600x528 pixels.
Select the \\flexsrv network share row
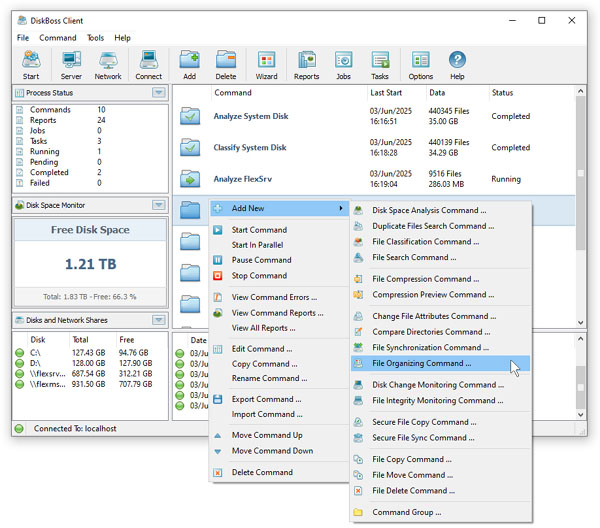(x=90, y=373)
